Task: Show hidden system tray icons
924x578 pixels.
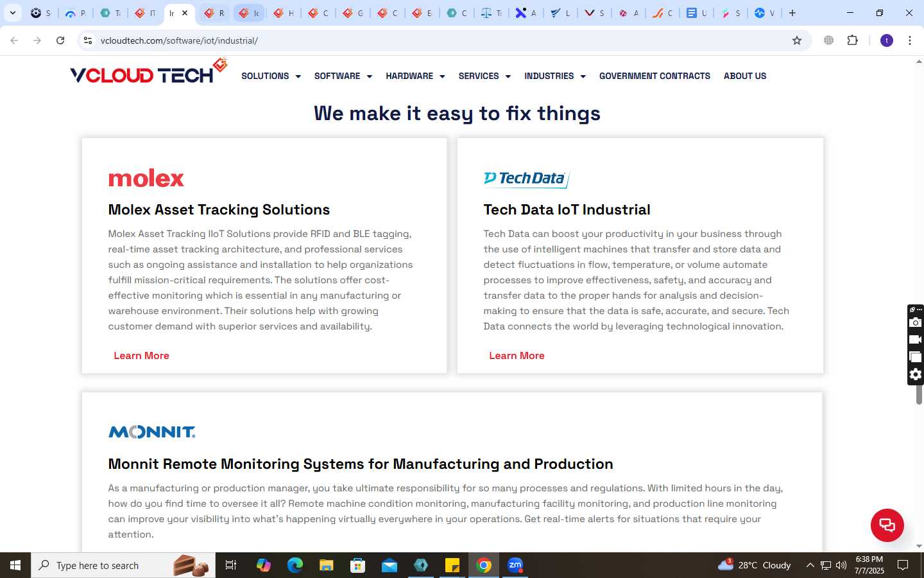Action: [810, 565]
